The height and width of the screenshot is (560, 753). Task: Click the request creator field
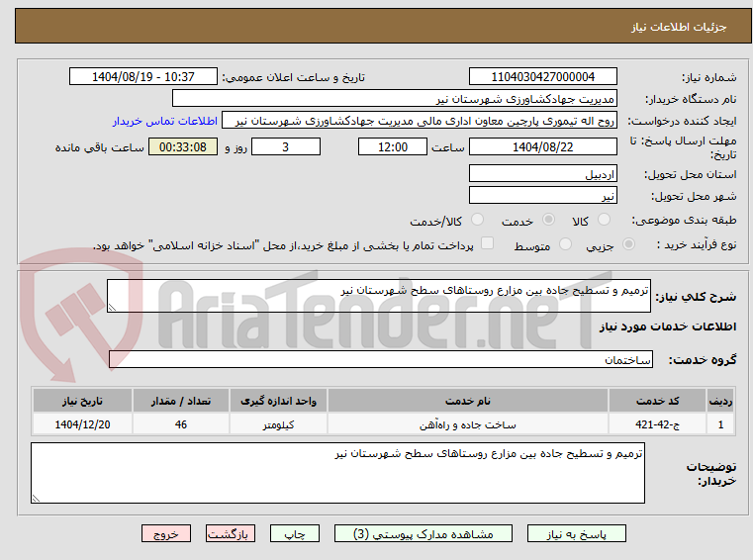[x=420, y=121]
